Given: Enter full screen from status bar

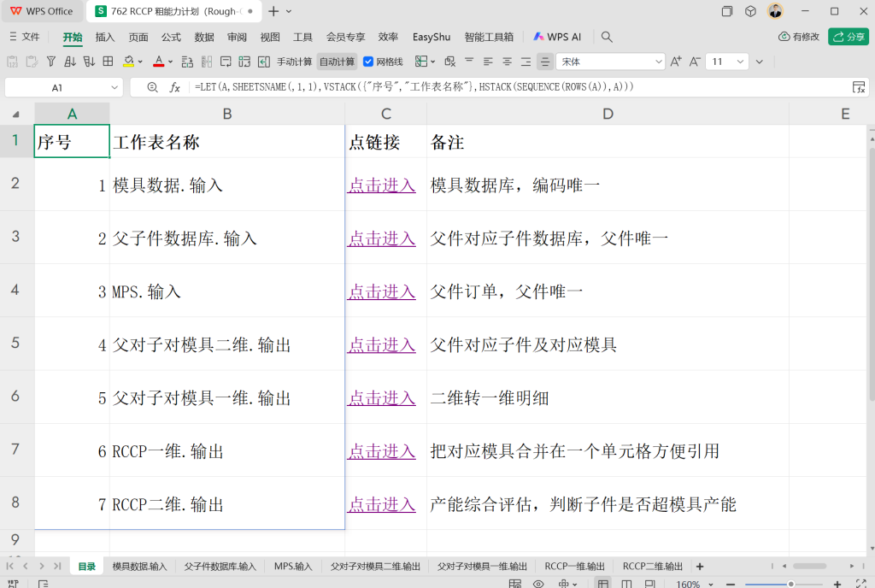Looking at the screenshot, I should pyautogui.click(x=861, y=584).
